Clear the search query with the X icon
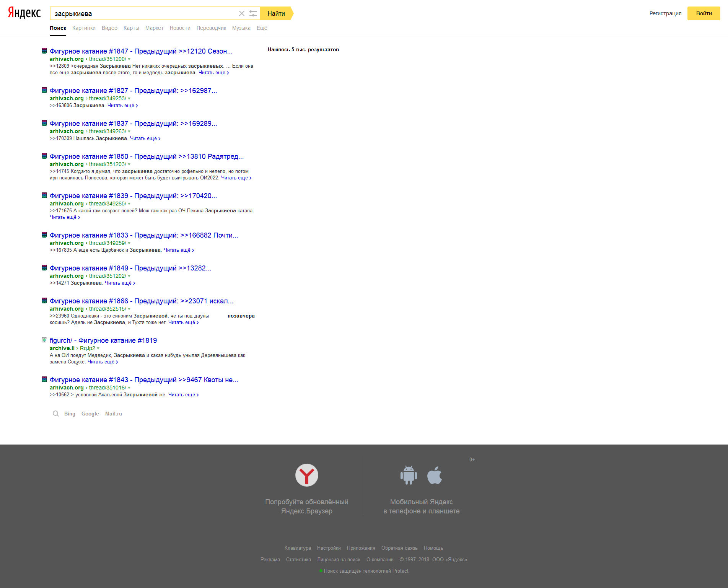The image size is (728, 588). point(241,13)
